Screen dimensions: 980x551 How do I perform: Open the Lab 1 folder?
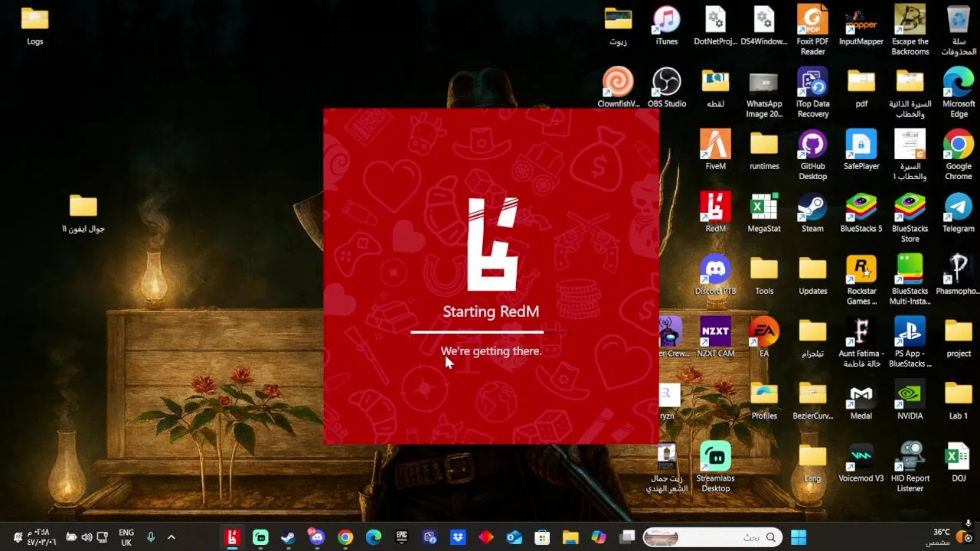[x=959, y=400]
